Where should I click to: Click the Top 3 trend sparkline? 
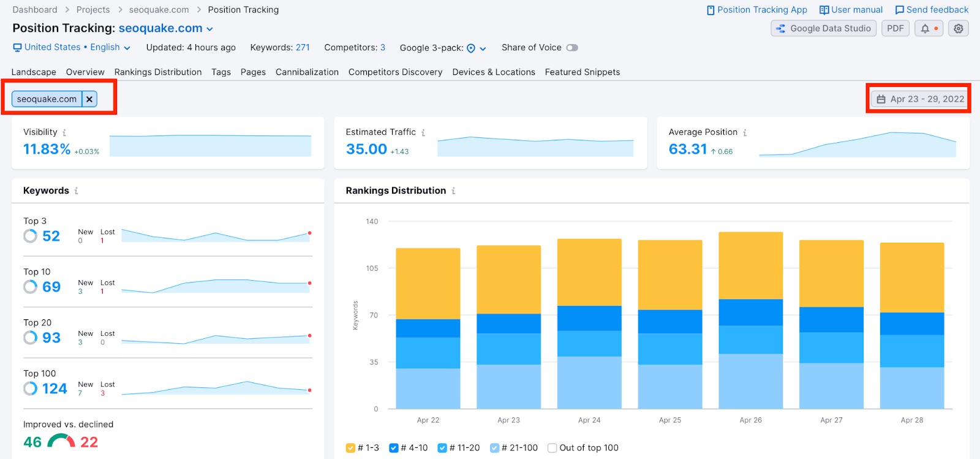pyautogui.click(x=216, y=235)
